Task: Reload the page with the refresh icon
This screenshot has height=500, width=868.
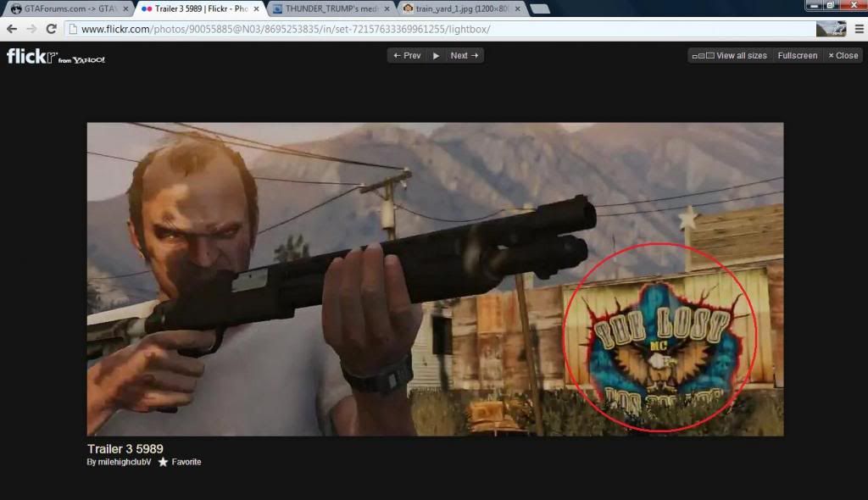Action: click(51, 29)
